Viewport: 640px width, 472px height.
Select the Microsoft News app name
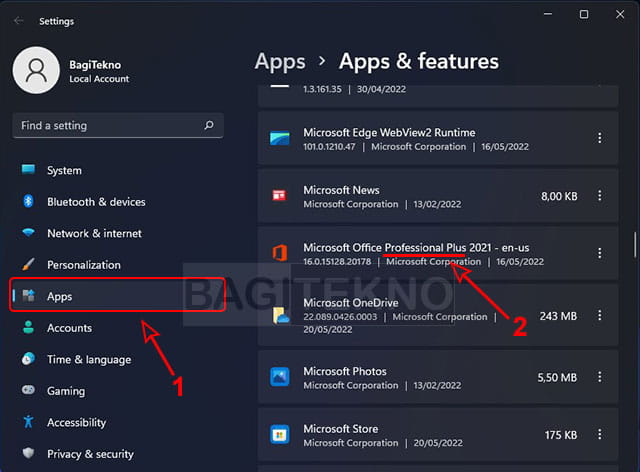pos(341,190)
